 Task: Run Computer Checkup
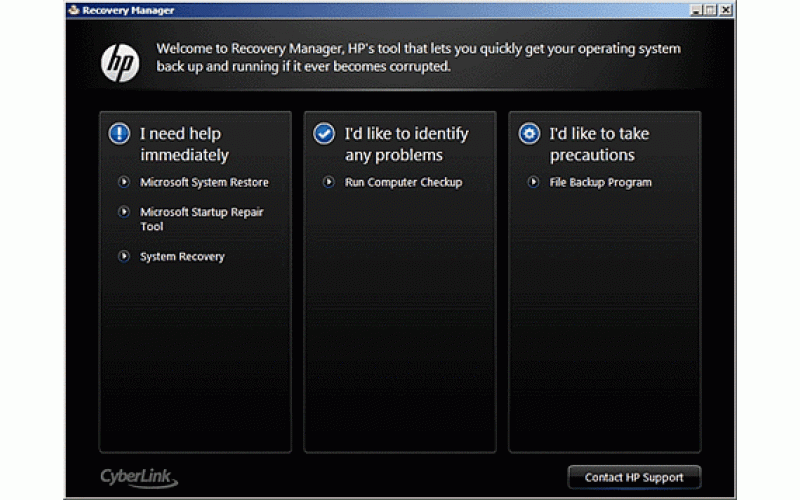pyautogui.click(x=403, y=183)
